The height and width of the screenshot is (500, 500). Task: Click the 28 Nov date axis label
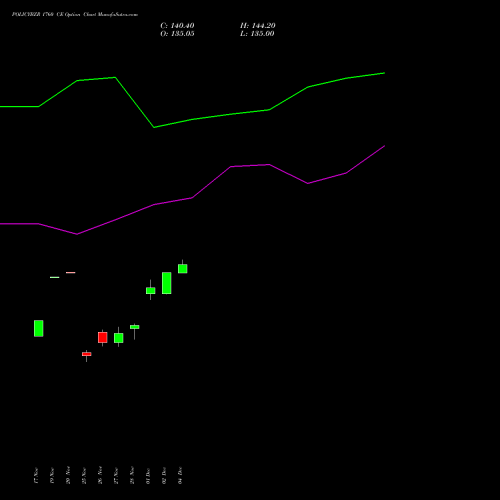pyautogui.click(x=132, y=475)
